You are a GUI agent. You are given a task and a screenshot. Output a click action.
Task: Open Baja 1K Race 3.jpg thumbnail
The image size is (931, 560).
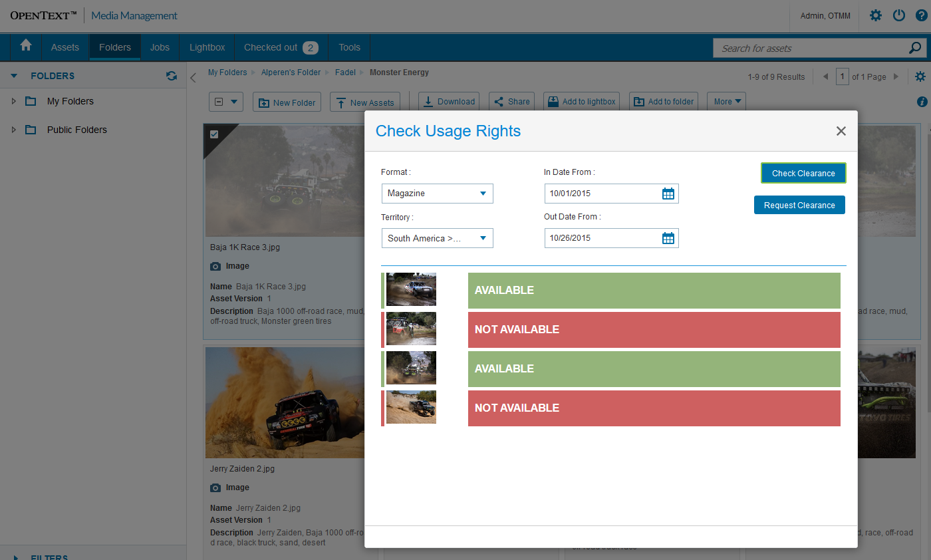pos(285,181)
